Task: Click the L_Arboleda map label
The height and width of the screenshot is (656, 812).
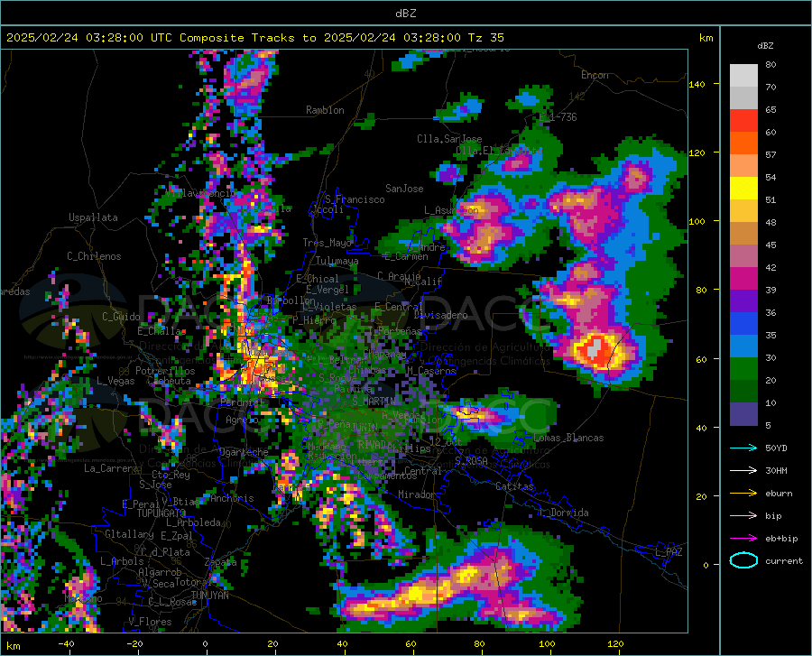Action: pyautogui.click(x=193, y=522)
